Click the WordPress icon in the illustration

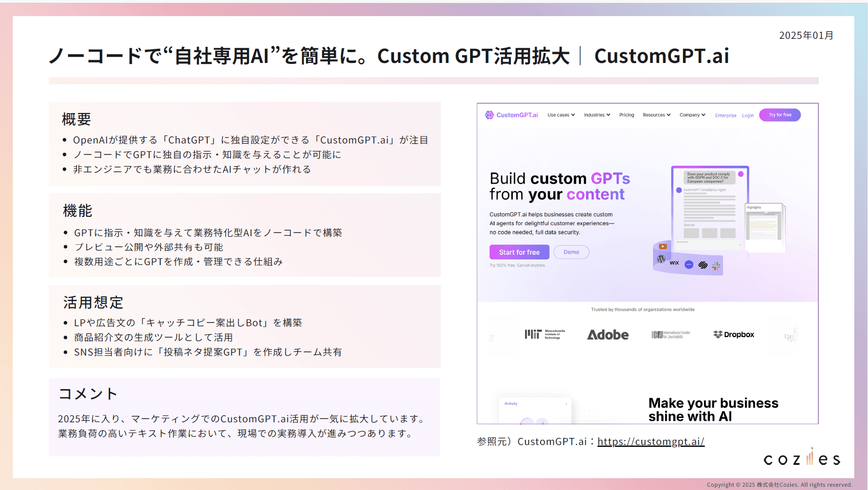tap(661, 259)
